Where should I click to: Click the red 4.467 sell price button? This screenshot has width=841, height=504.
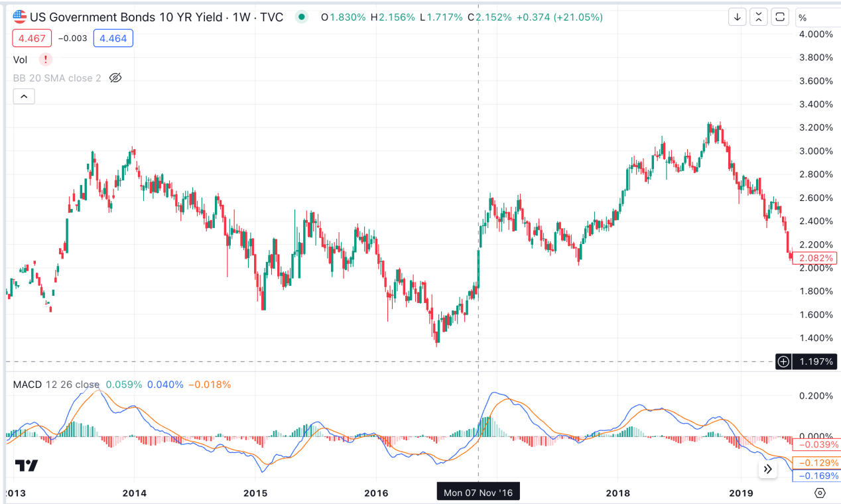tap(31, 38)
